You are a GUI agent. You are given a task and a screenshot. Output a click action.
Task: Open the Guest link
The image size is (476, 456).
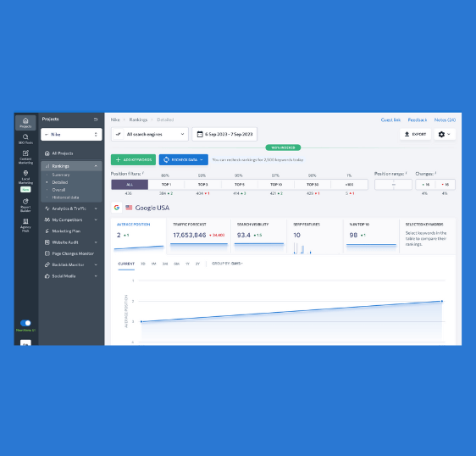coord(390,120)
